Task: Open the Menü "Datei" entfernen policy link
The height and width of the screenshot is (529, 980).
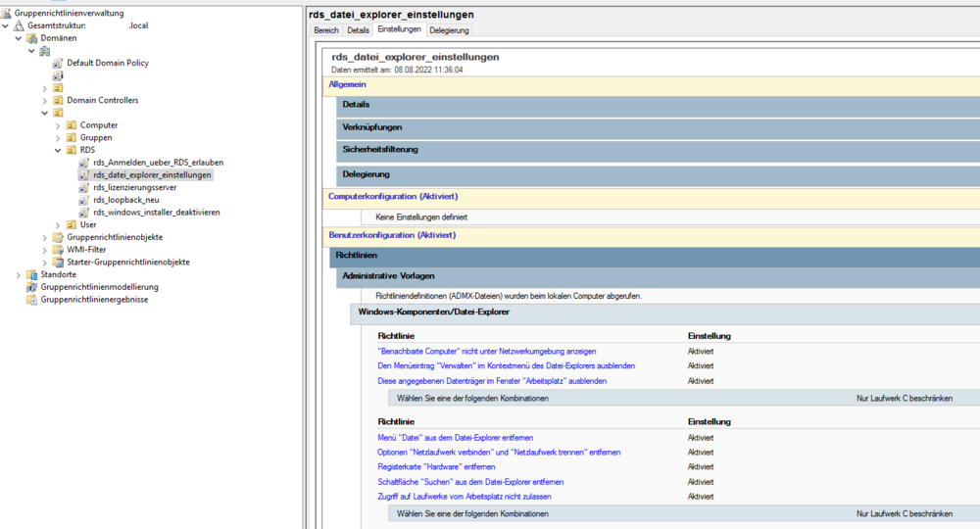Action: pos(455,437)
